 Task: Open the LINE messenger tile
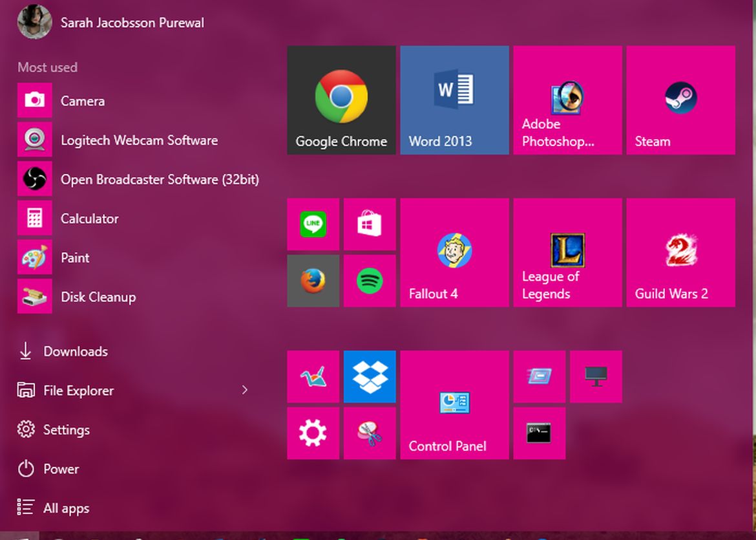[313, 224]
